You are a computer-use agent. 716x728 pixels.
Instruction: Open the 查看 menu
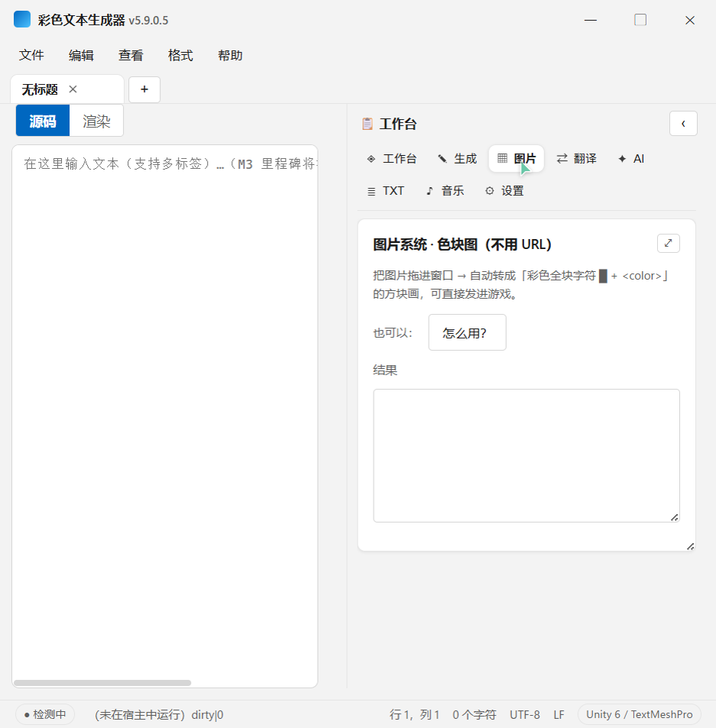(131, 55)
